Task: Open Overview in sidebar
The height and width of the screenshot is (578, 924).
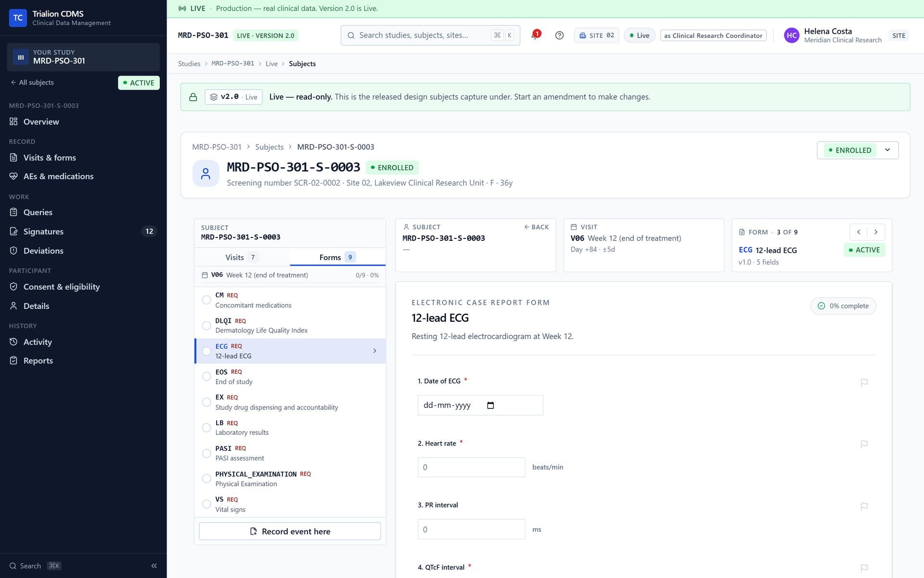Action: (83, 122)
